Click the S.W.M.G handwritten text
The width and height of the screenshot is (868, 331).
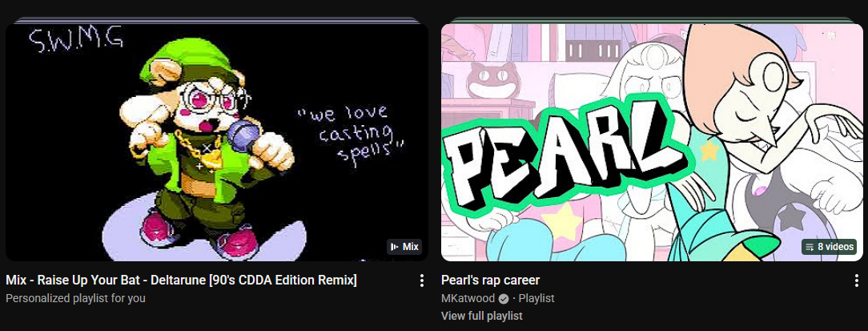coord(76,42)
